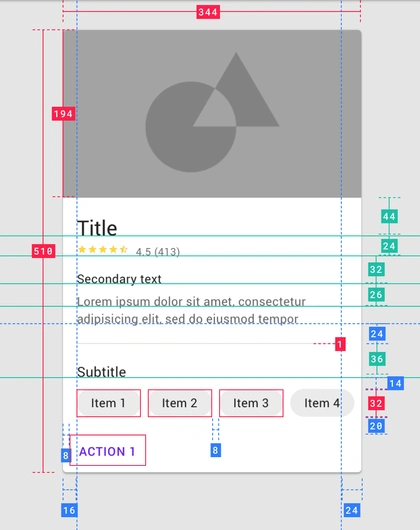Click the red 1 divider thickness label

340,344
